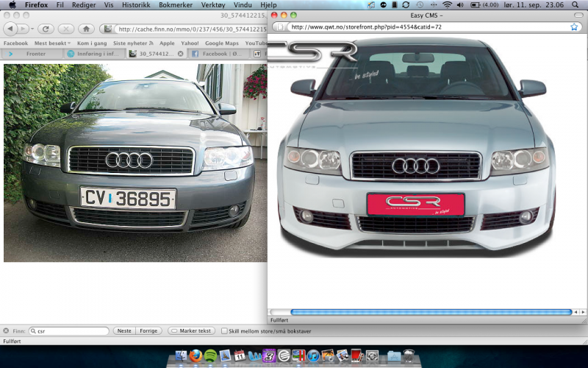
Task: Close the find bar with X icon
Action: pos(6,331)
